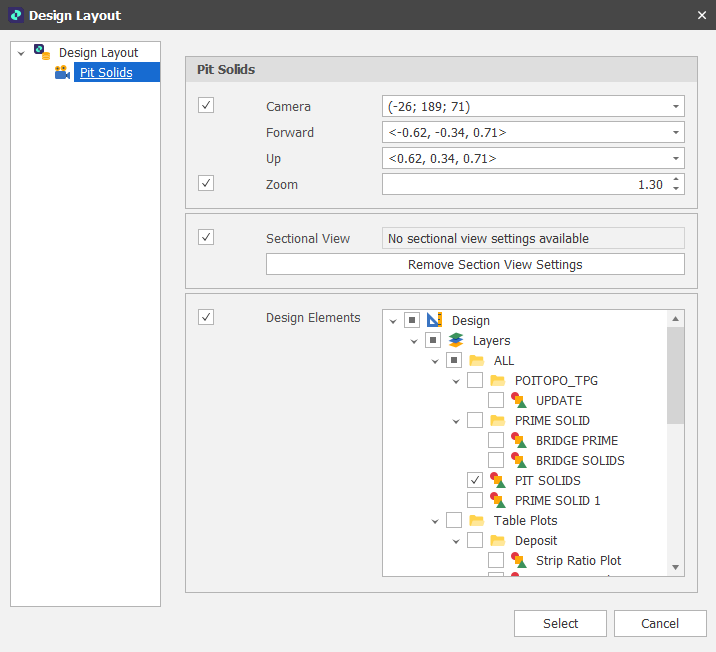Increase Zoom value with up arrow
Viewport: 716px width, 652px height.
pyautogui.click(x=677, y=180)
